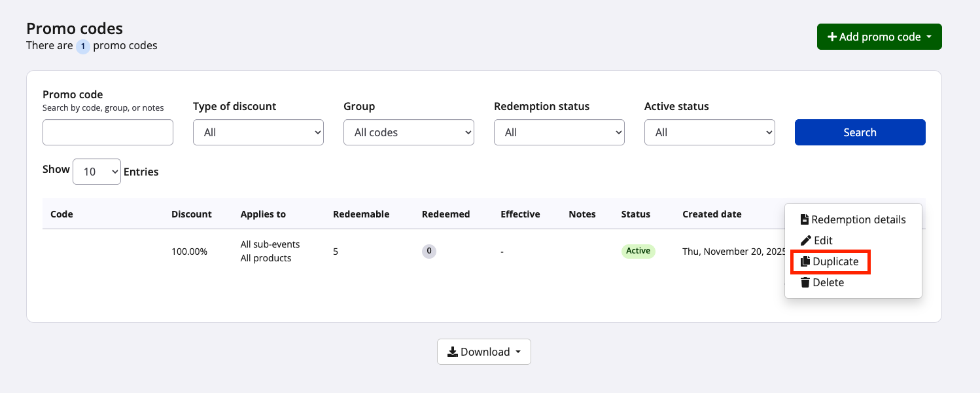Click the Created date column header
The height and width of the screenshot is (393, 980).
pos(712,214)
